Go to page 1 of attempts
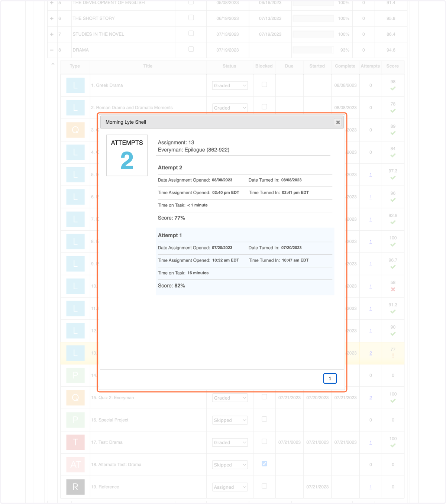This screenshot has width=446, height=504. pyautogui.click(x=330, y=378)
